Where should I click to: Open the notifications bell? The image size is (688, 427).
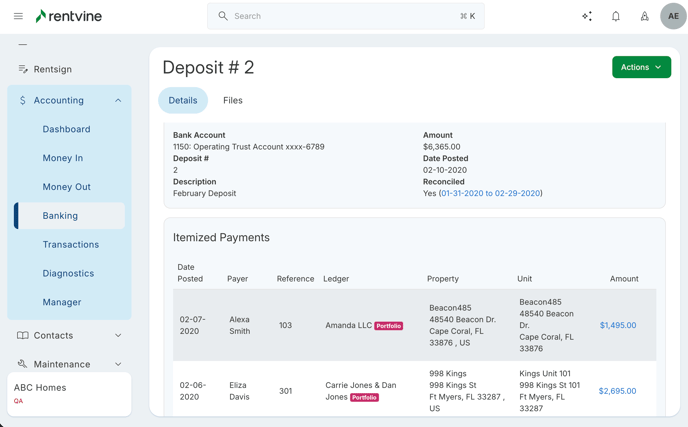pos(616,16)
